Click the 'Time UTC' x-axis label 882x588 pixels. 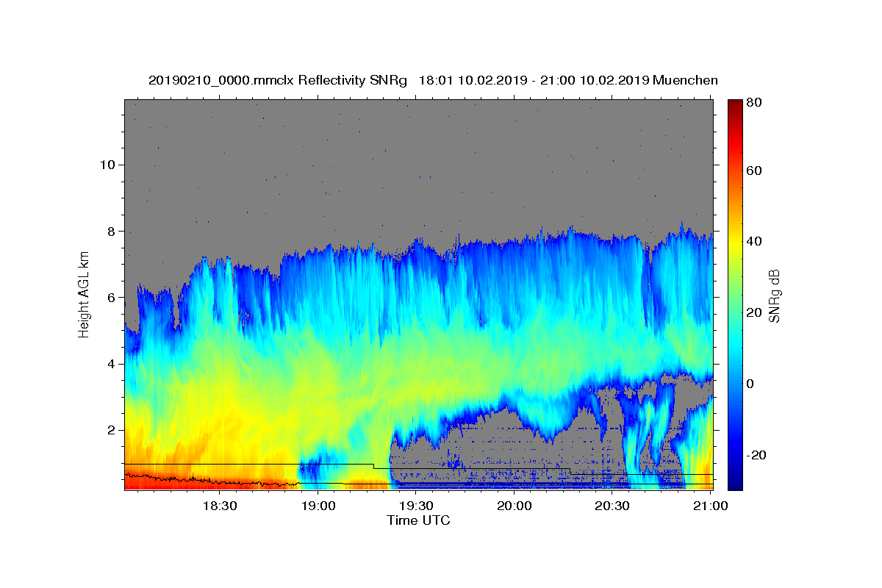coord(418,520)
